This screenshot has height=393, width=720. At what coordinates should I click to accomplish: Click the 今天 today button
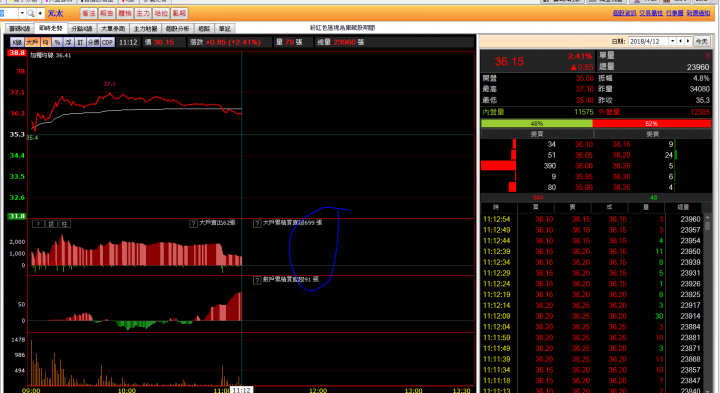tap(701, 41)
